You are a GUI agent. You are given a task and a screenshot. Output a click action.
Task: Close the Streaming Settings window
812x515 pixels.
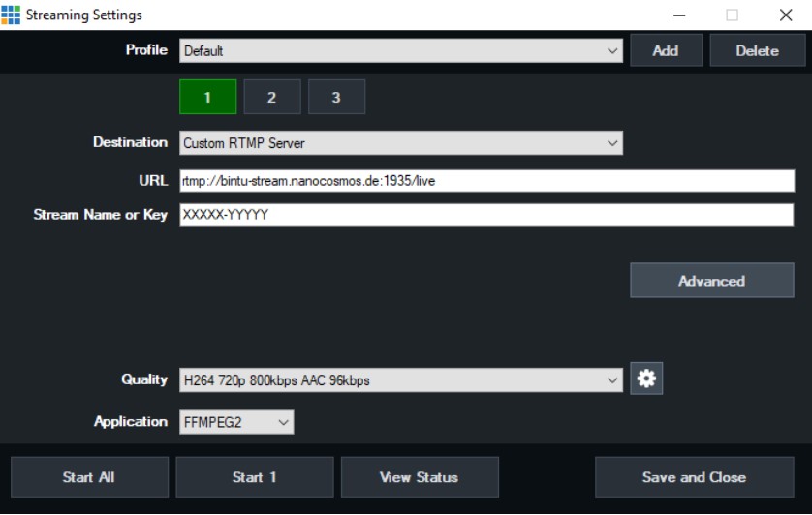785,15
